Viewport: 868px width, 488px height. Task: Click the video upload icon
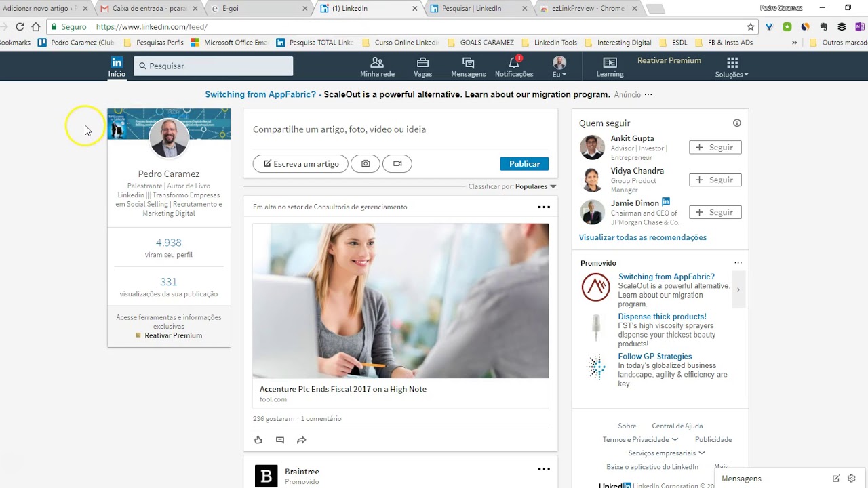click(x=397, y=163)
